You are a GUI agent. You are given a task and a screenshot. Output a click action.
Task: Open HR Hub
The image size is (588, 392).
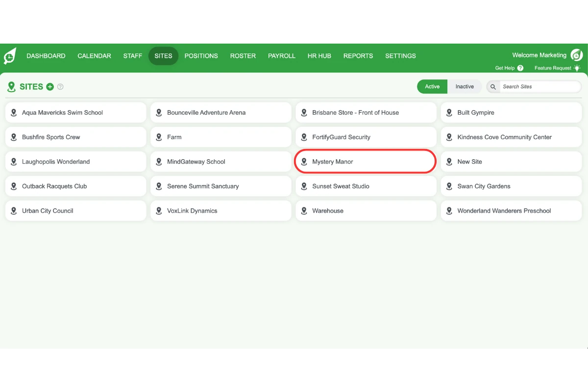coord(319,56)
